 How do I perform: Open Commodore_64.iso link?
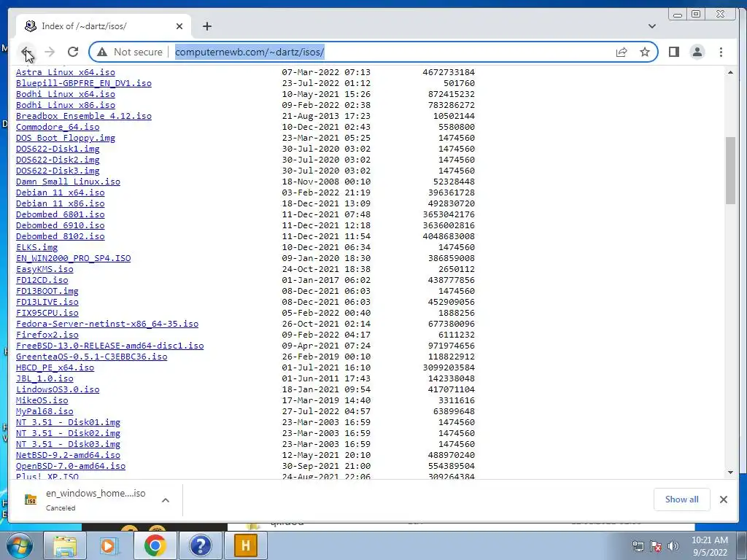click(58, 127)
